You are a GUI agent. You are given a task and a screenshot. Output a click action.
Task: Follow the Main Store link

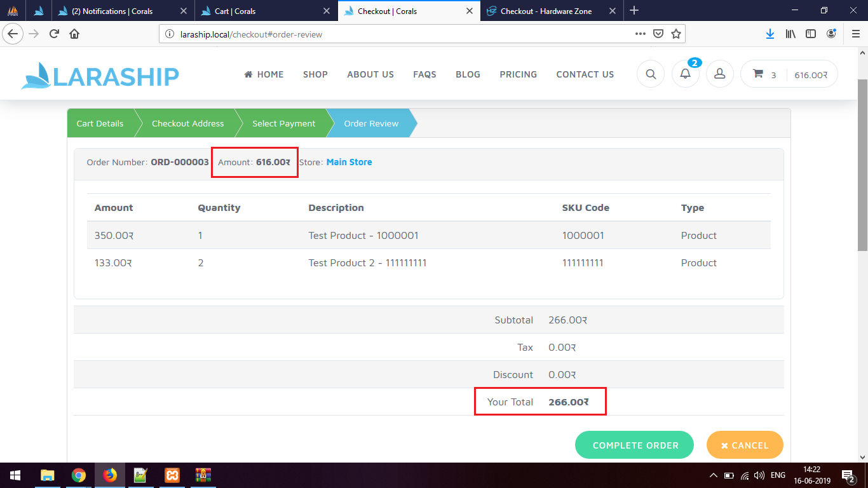pos(349,162)
